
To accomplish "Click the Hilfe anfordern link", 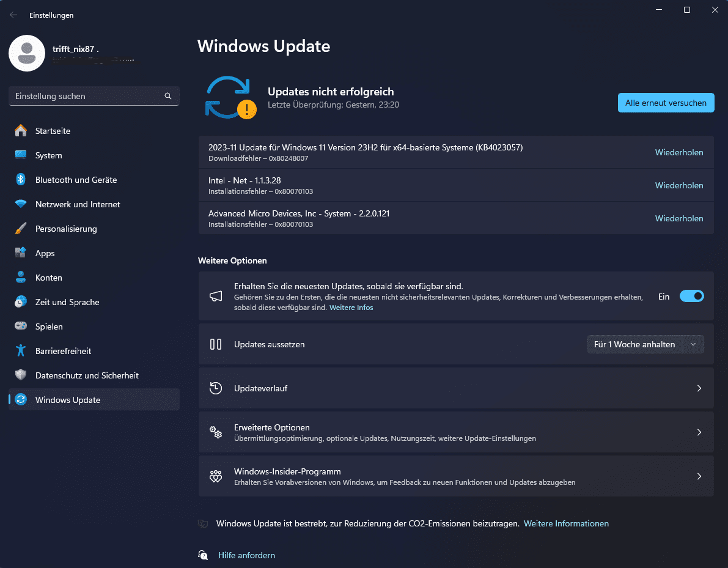I will 246,555.
